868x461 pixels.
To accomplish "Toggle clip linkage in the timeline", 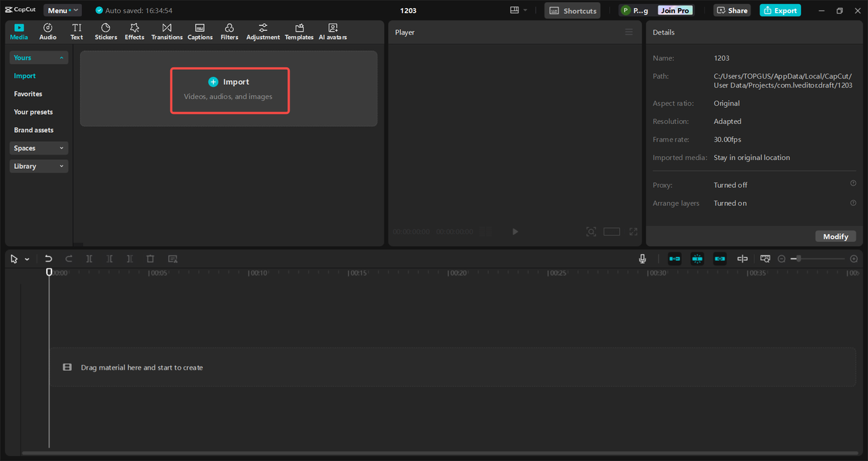I will pos(719,259).
